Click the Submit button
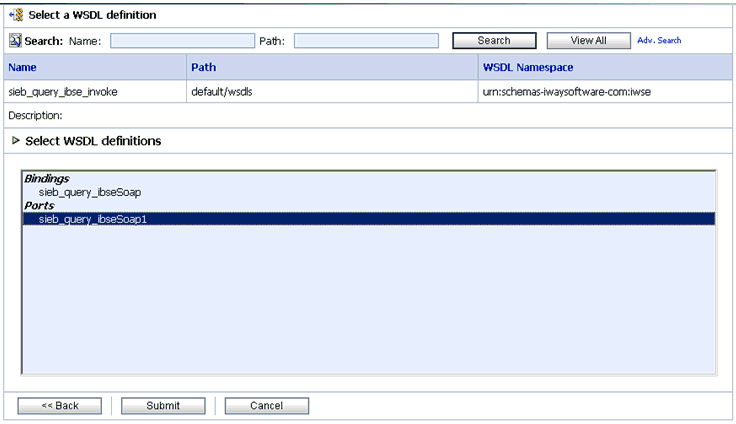The width and height of the screenshot is (736, 424). click(163, 406)
